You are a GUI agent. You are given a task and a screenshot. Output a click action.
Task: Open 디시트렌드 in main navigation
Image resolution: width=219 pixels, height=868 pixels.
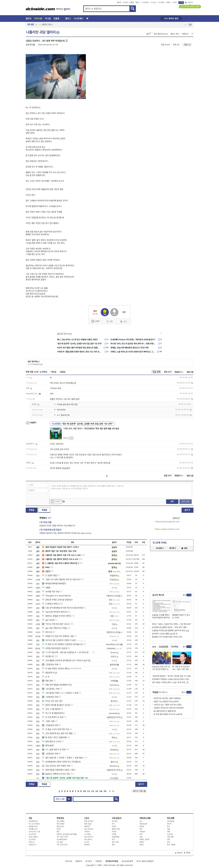(78, 19)
